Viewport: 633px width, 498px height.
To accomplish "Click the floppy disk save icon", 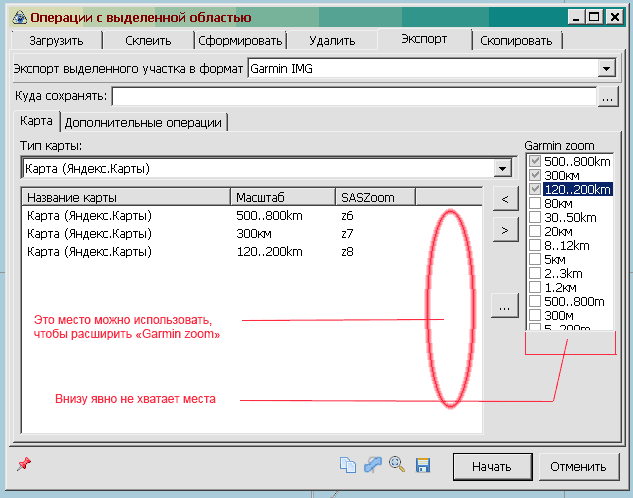I will click(423, 465).
